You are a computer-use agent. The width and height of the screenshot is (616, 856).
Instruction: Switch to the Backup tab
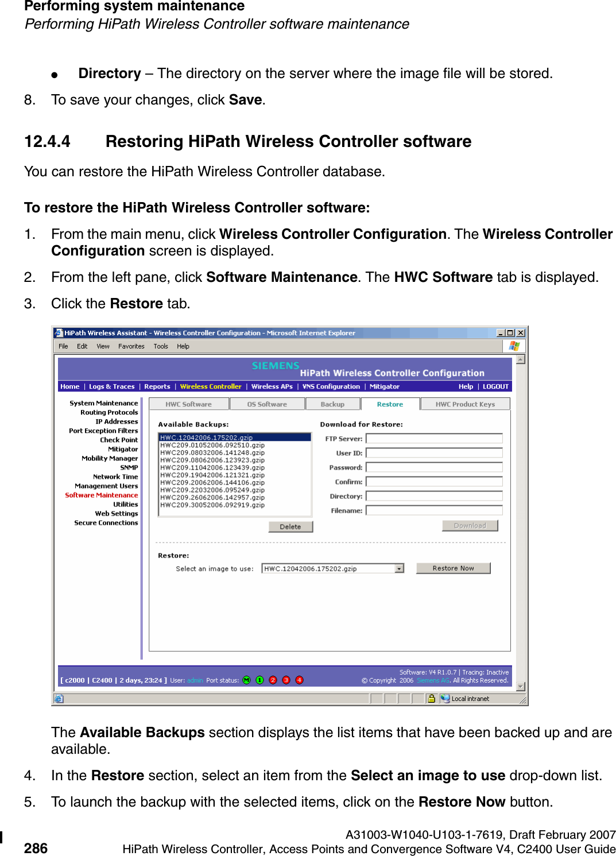333,404
